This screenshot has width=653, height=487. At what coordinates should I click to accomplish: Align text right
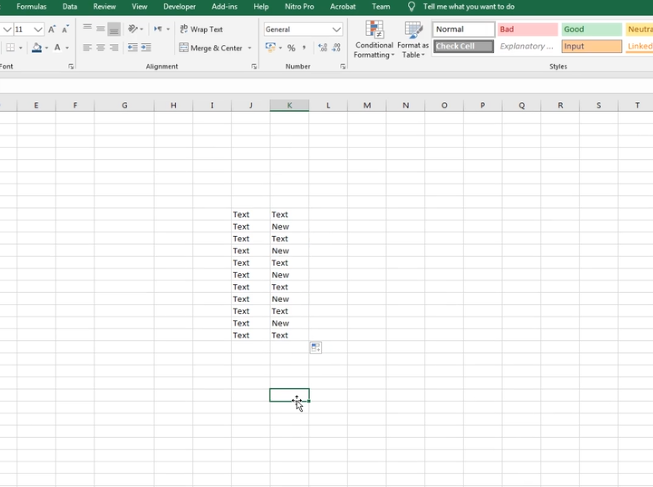(114, 47)
